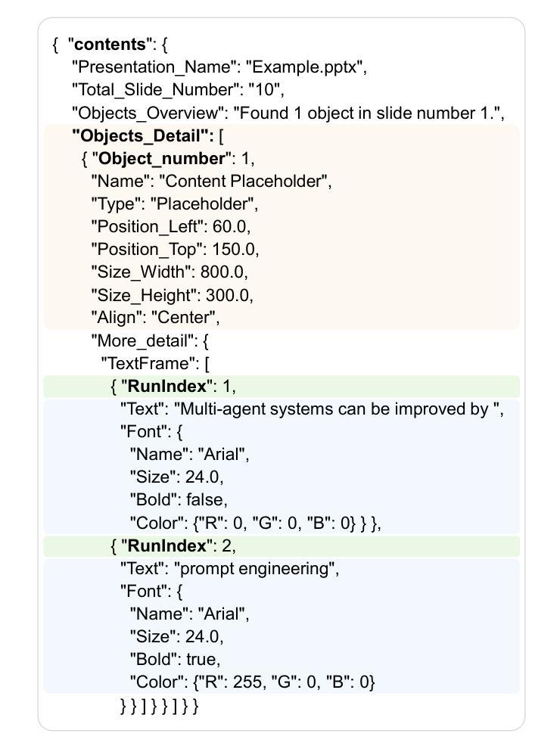Click the "TextFrame" key
Image resolution: width=560 pixels, height=749 pixels.
[x=149, y=363]
